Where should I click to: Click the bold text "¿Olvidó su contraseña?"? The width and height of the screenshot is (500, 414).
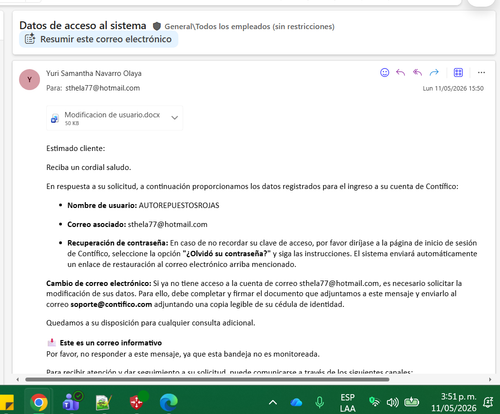coord(227,254)
